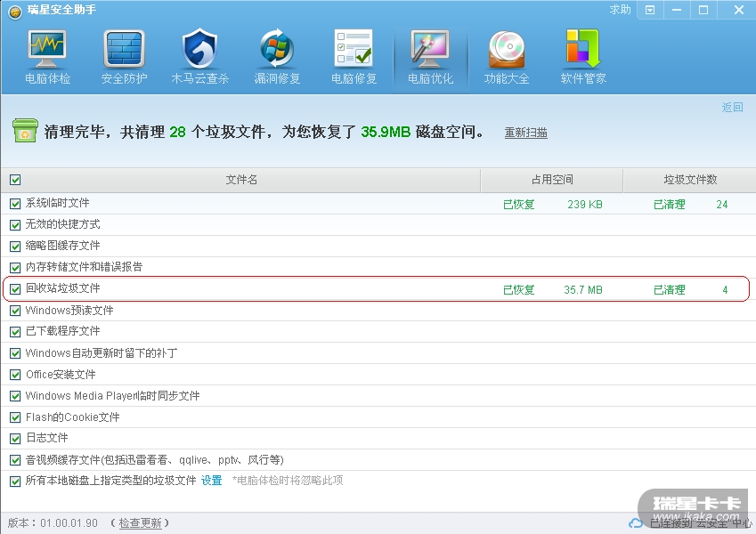
Task: Uncheck 日志文件 checkbox
Action: coord(15,439)
